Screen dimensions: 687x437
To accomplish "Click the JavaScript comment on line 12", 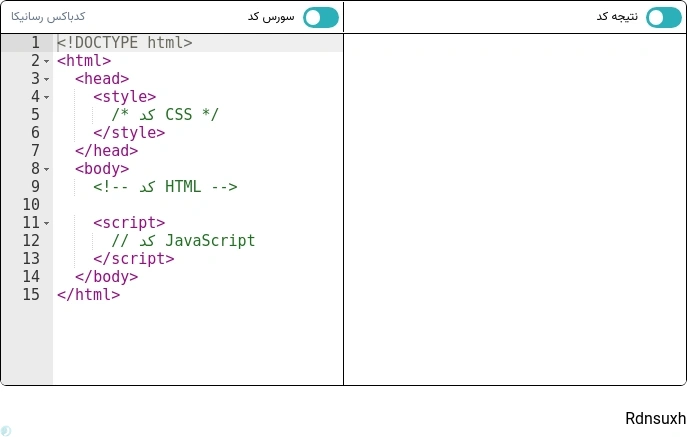I will click(x=183, y=240).
